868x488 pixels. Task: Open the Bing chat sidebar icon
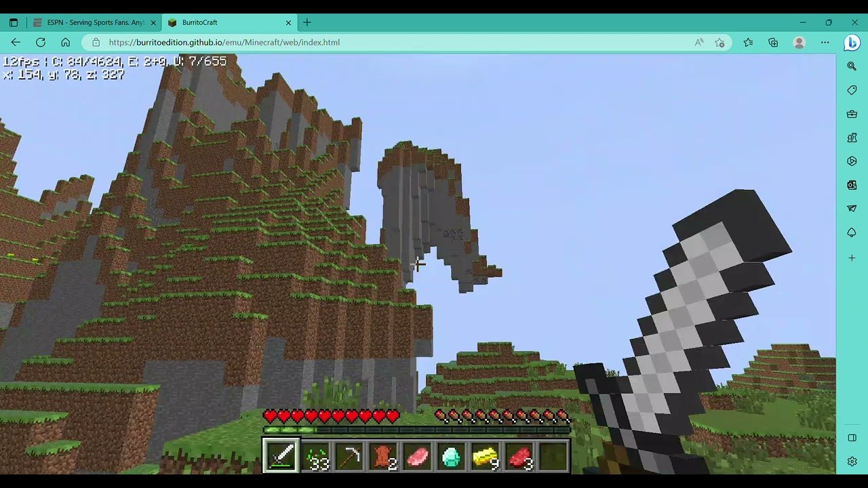(852, 42)
